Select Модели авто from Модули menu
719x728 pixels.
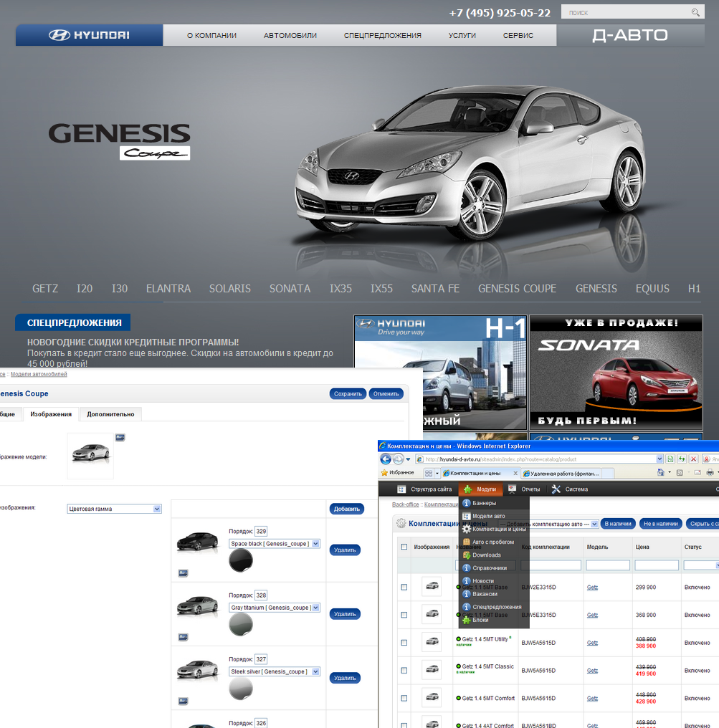[x=489, y=516]
